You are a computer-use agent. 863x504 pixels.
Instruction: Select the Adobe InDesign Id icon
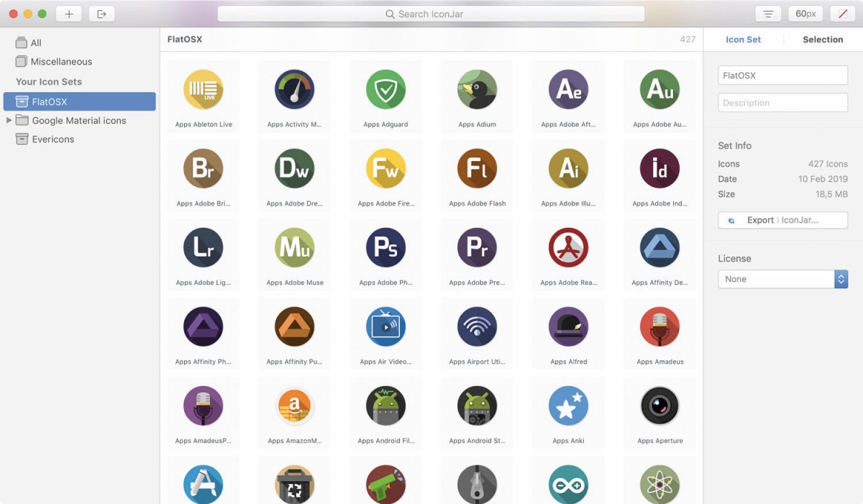coord(660,168)
